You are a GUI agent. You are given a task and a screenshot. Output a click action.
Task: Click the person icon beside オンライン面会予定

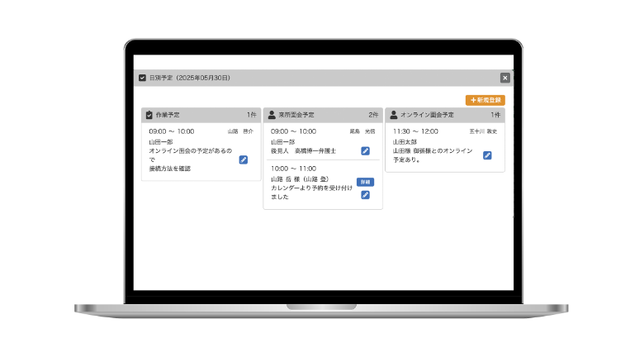(x=394, y=115)
